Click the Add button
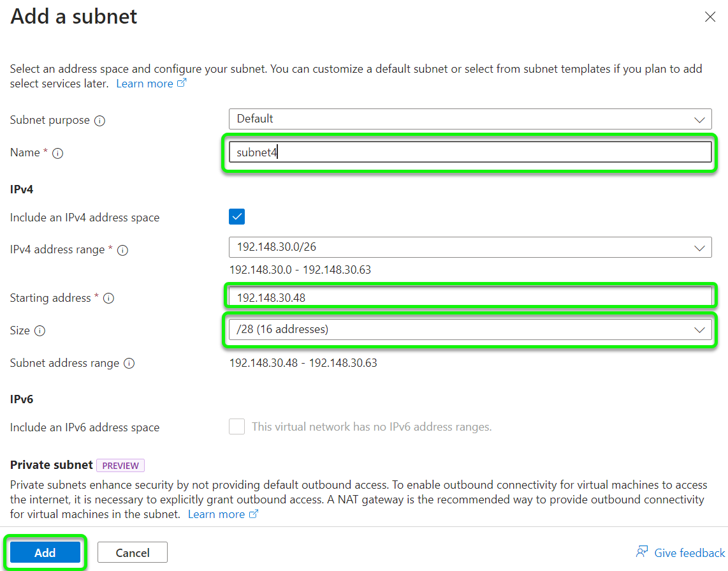 click(x=45, y=552)
